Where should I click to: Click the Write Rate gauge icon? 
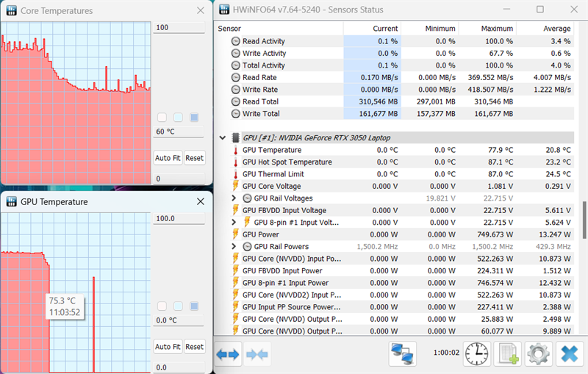235,90
